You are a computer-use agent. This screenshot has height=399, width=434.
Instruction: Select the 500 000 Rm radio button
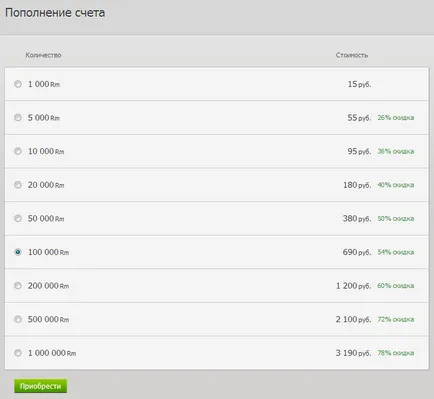tap(18, 319)
